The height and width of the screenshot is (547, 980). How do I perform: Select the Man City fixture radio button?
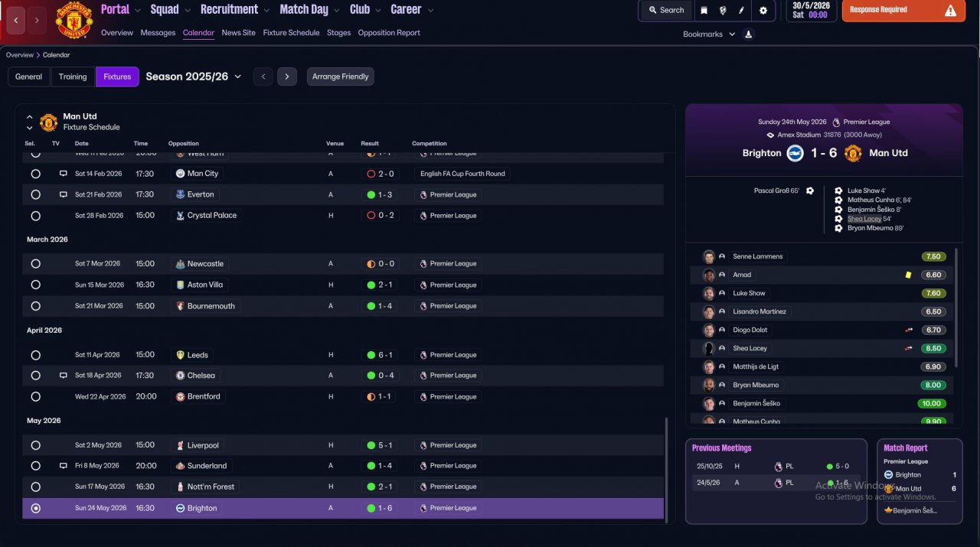pos(35,174)
